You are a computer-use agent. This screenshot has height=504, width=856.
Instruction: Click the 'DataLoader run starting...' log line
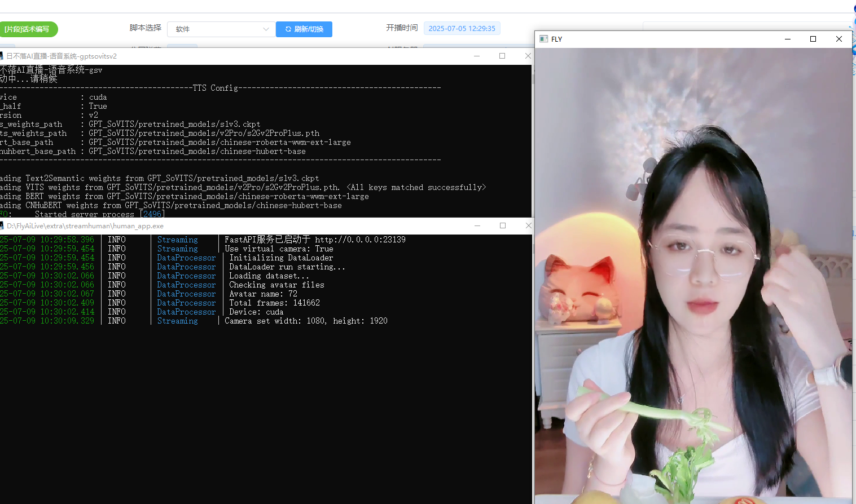287,267
